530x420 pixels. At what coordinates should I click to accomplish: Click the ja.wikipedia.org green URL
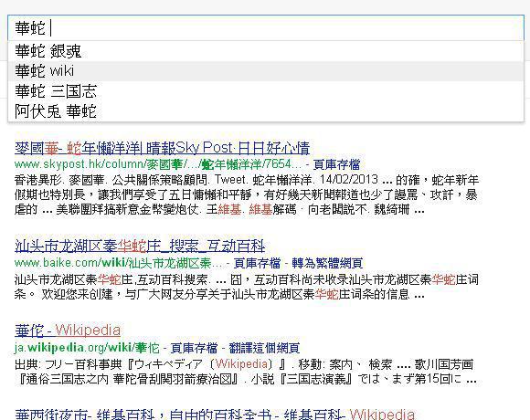87,348
